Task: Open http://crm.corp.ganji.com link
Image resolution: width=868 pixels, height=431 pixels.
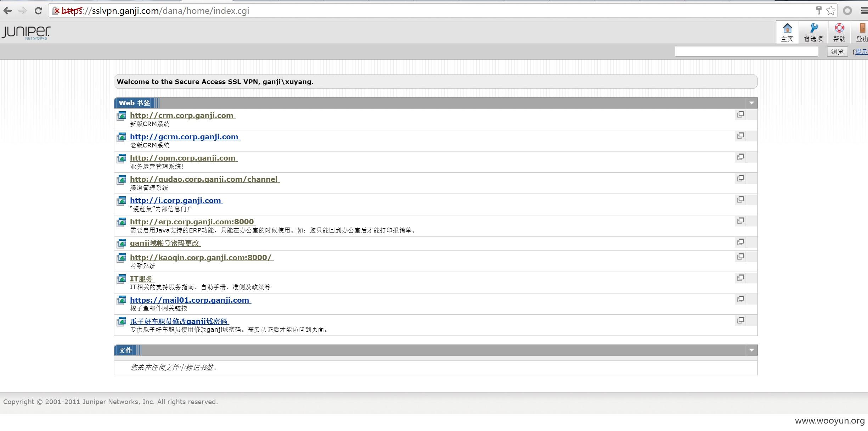Action: 182,116
